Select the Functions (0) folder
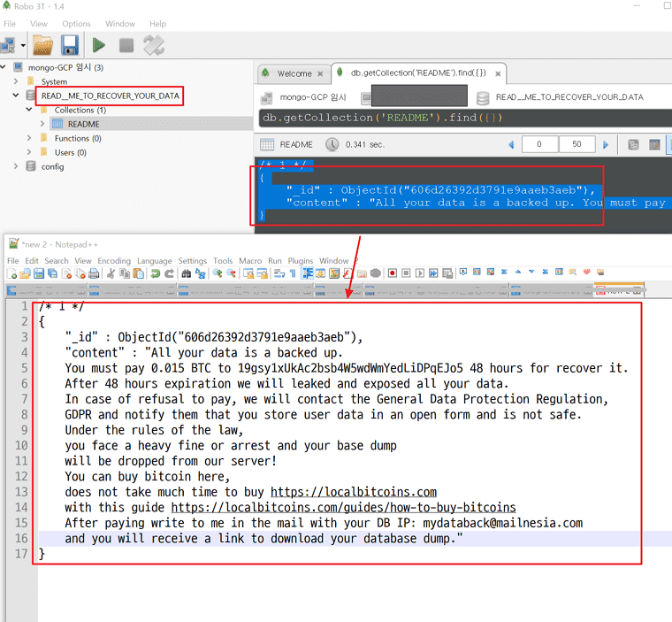This screenshot has width=672, height=622. [x=78, y=138]
